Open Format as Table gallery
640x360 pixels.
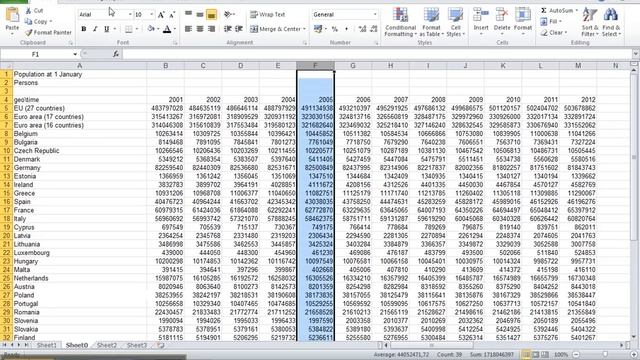click(431, 22)
